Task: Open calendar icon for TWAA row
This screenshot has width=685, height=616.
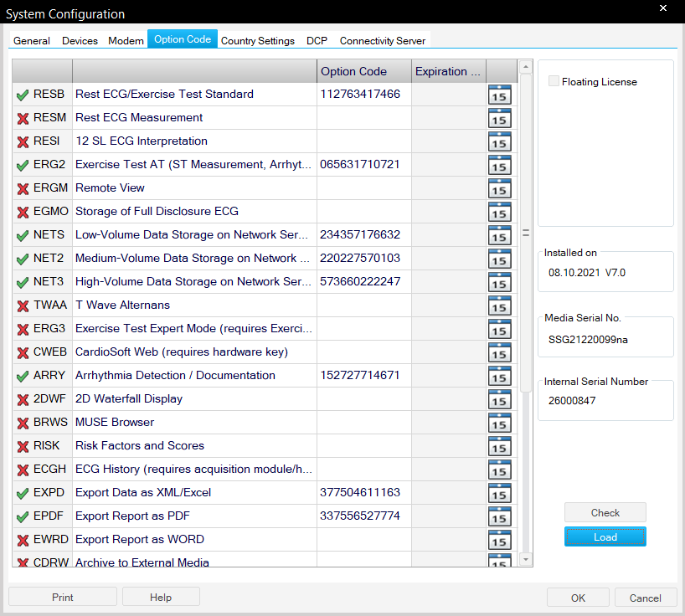Action: pos(499,305)
